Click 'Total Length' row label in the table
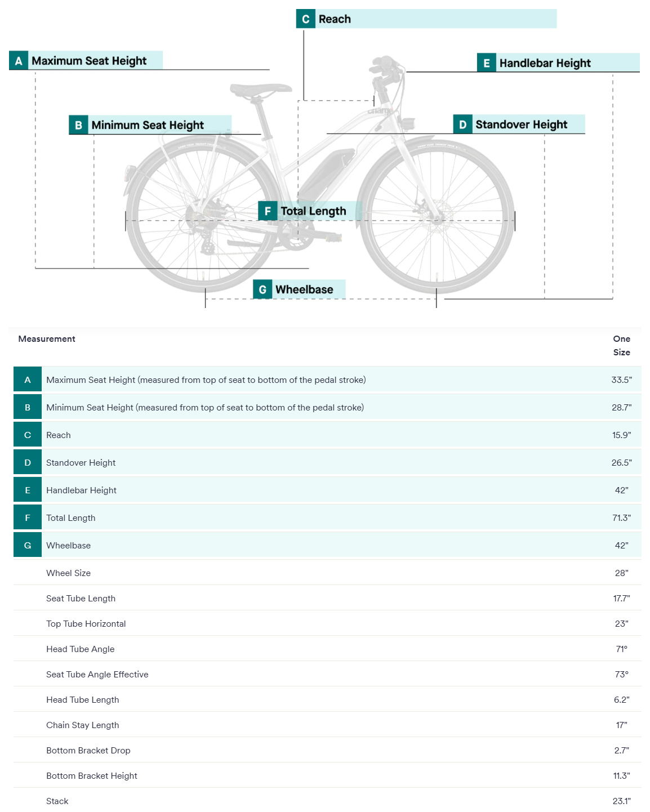 click(71, 517)
